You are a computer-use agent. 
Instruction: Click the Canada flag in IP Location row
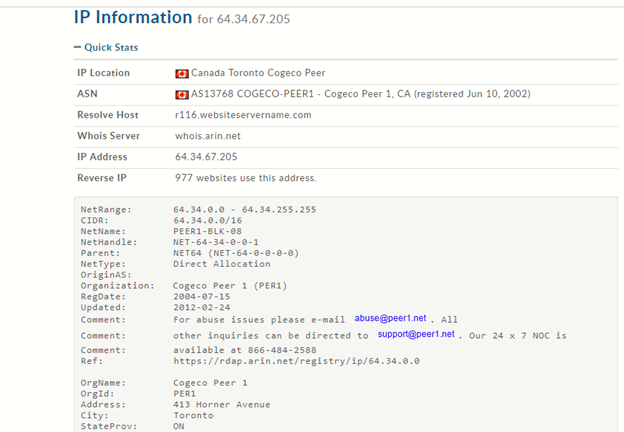click(x=182, y=73)
